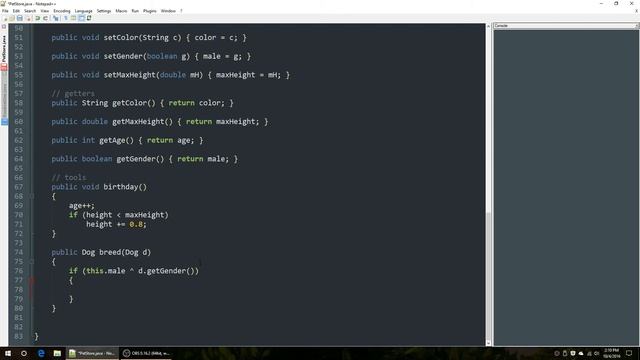Select the blue vertical tab on the left edge
640x360 pixels.
[4, 121]
